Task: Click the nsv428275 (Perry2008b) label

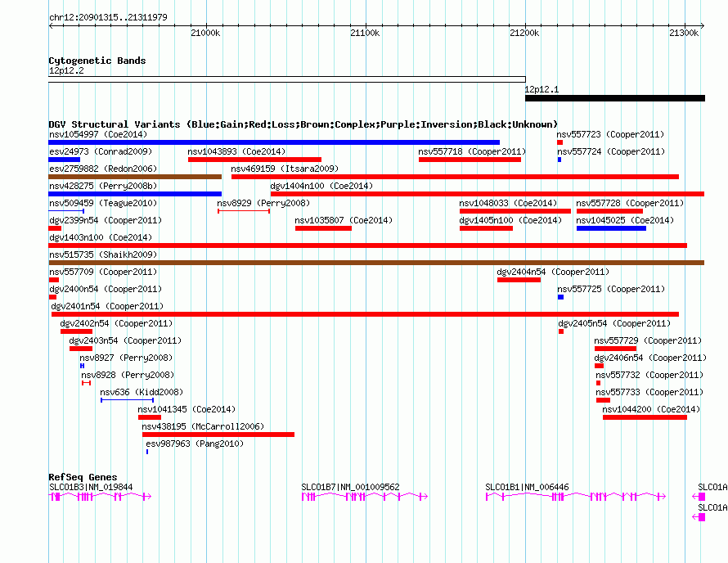Action: tap(103, 186)
